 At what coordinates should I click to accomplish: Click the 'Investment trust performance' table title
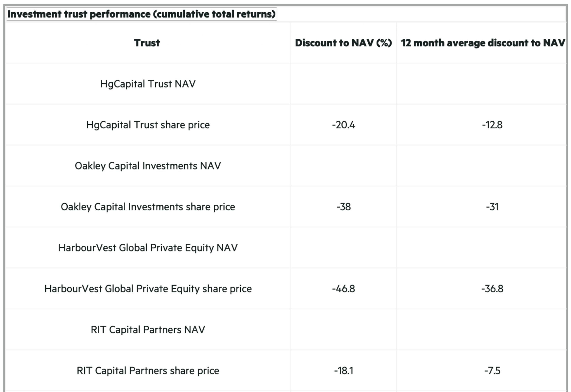141,14
